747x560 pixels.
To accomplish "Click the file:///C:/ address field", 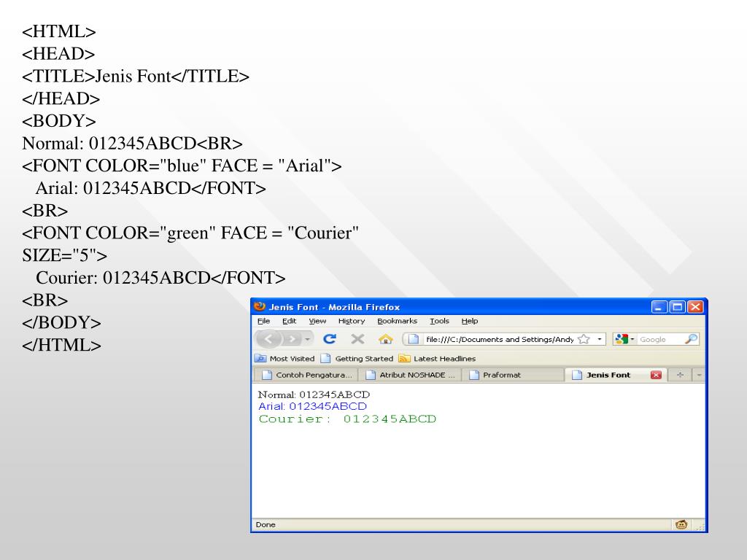I will coord(499,339).
